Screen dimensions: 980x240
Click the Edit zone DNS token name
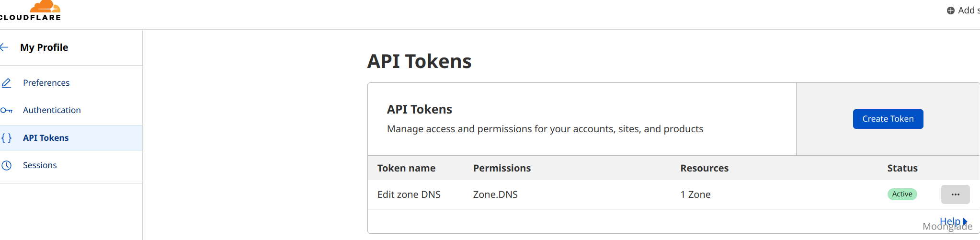(x=409, y=194)
